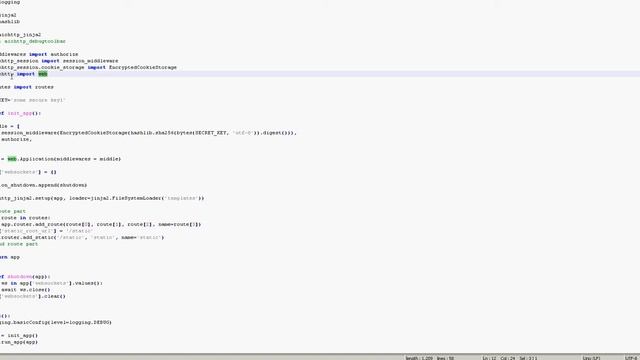Click the 'some secure key!' string

pyautogui.click(x=38, y=100)
